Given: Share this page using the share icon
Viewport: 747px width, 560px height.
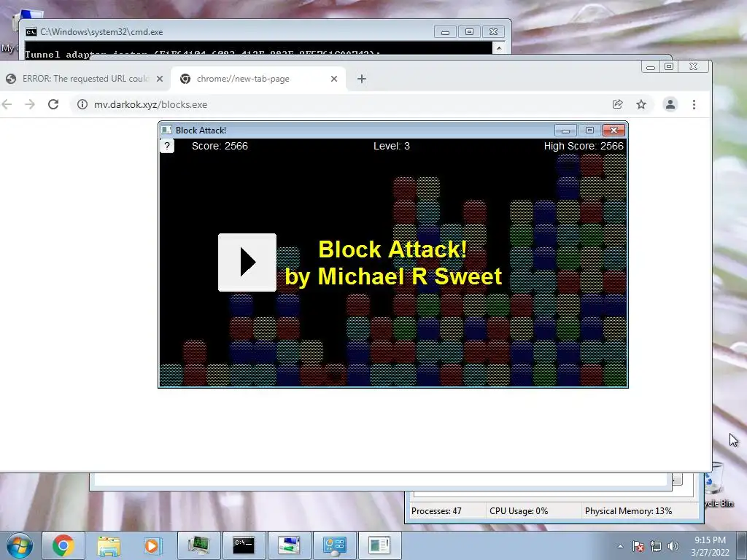Looking at the screenshot, I should pos(617,104).
